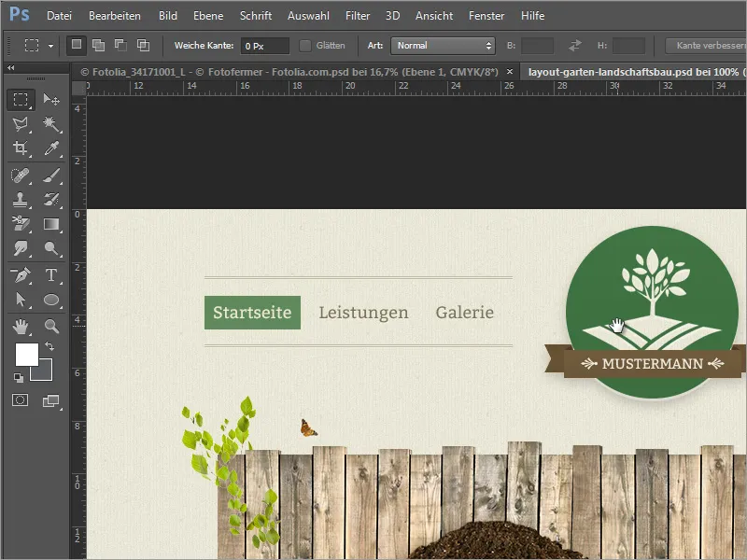Select the Gradient tool
The width and height of the screenshot is (747, 560).
coord(51,224)
